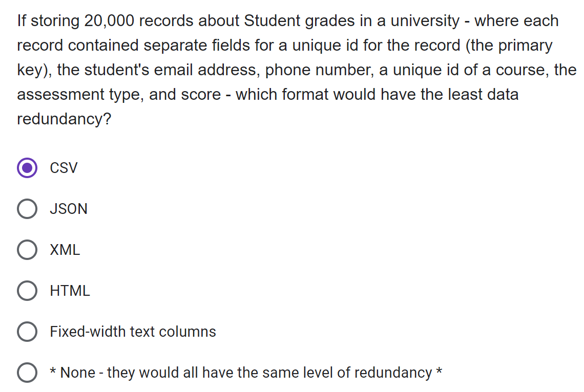
Task: Click the words 'assessment type' in the question
Action: coord(80,95)
